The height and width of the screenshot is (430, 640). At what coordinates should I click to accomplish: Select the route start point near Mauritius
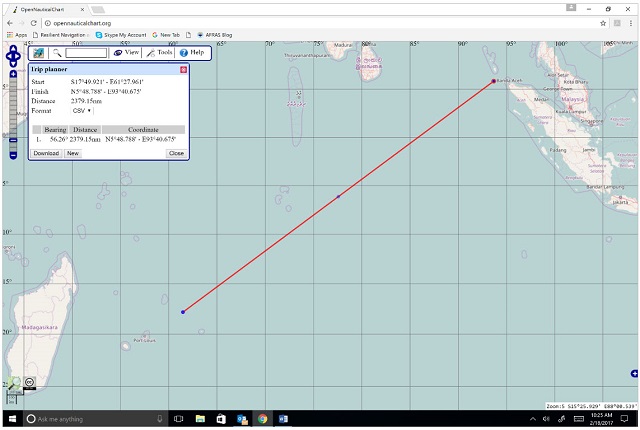coord(183,312)
